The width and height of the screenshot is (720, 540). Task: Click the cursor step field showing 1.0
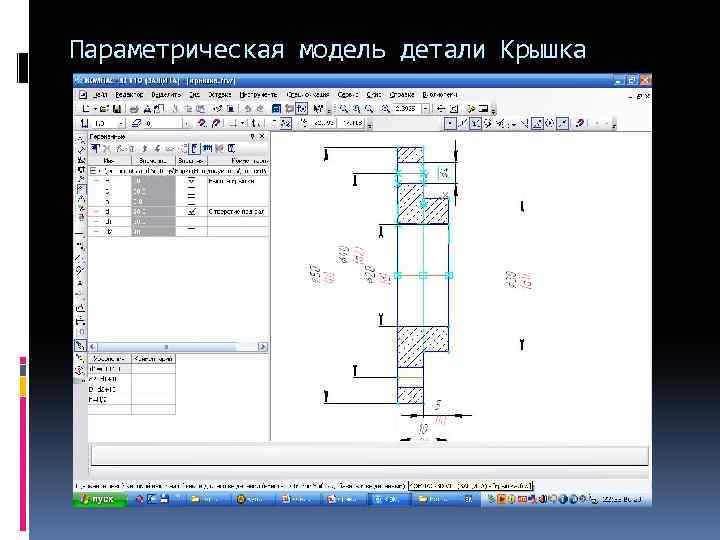click(x=104, y=123)
